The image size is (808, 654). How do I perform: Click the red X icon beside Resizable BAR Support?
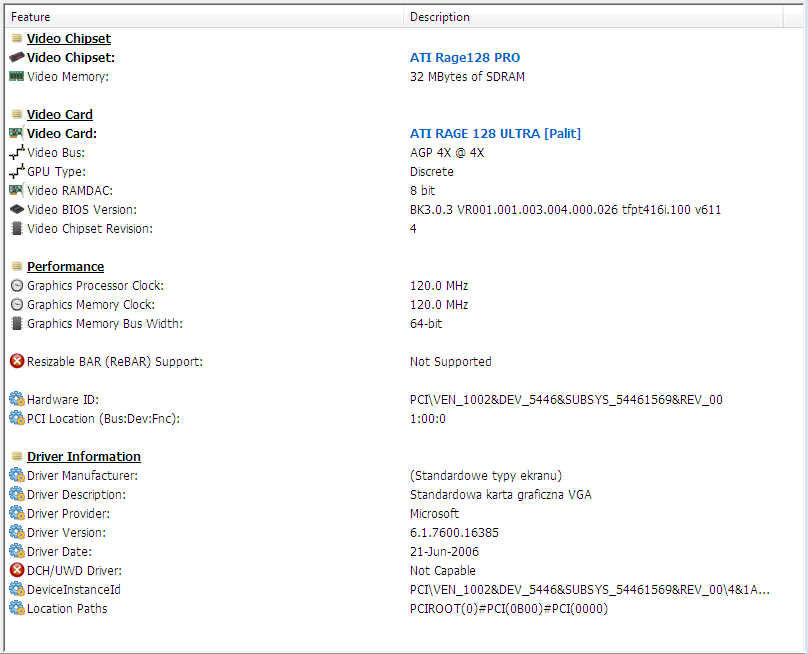pyautogui.click(x=16, y=362)
